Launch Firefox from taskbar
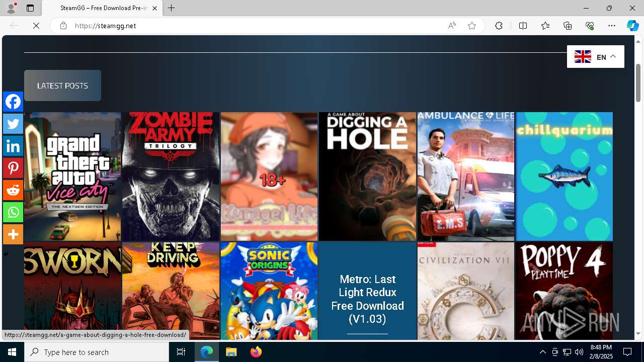The image size is (644, 362). [x=256, y=352]
